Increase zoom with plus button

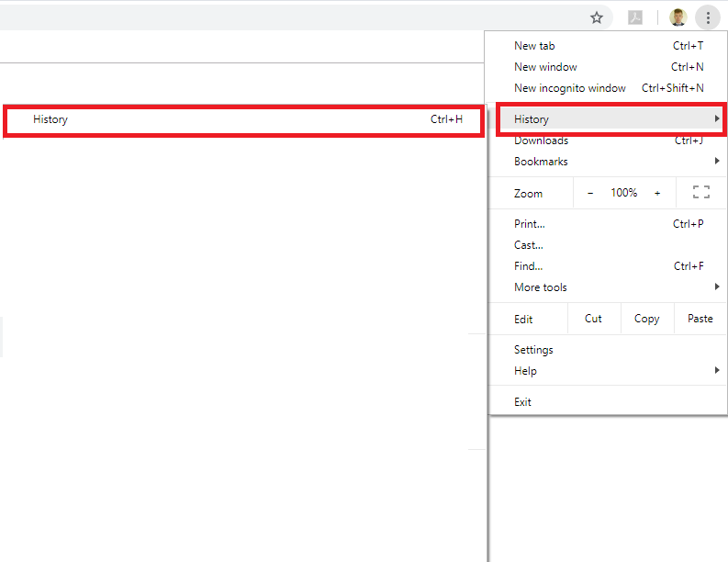657,193
